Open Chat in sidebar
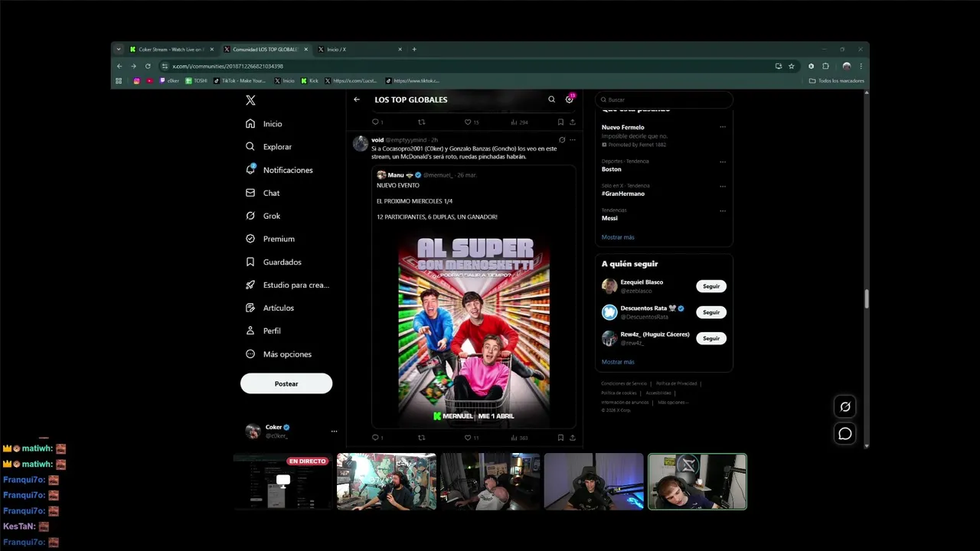Viewport: 980px width, 551px height. pyautogui.click(x=263, y=193)
